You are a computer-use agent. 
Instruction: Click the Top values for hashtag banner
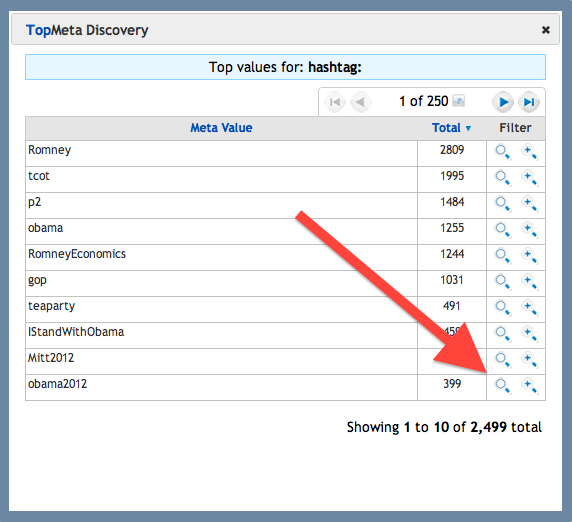[x=285, y=67]
